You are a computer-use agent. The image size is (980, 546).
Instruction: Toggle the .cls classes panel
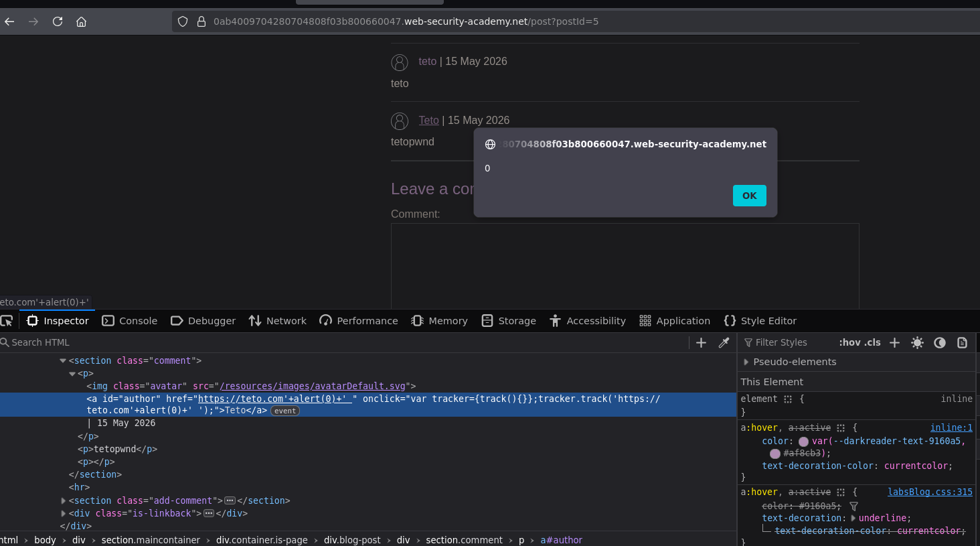coord(873,342)
